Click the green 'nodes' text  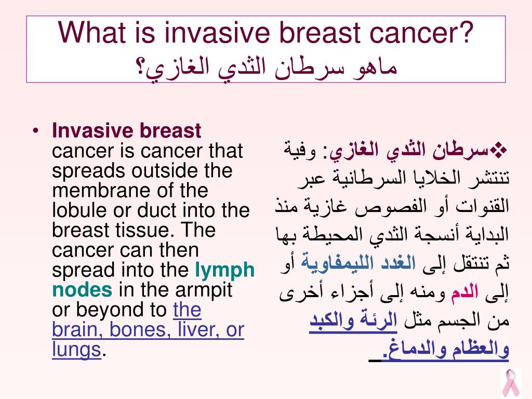click(82, 289)
